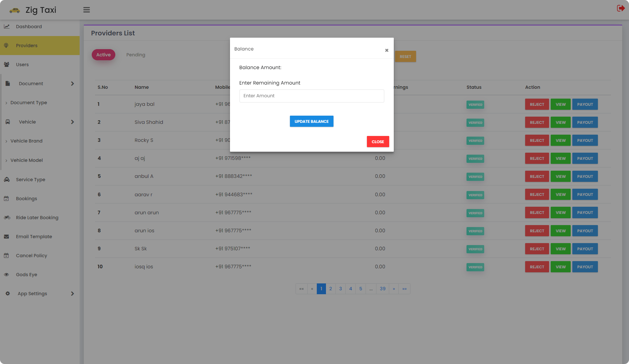Click the CLOSE button in Balance modal
This screenshot has width=629, height=364.
pos(378,141)
